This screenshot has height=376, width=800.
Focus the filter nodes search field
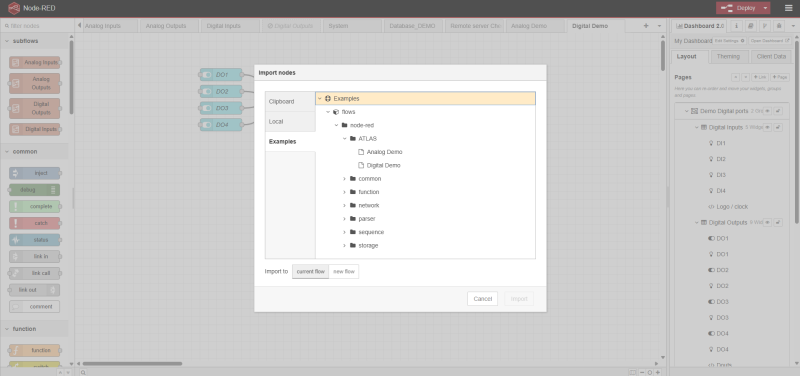[36, 26]
